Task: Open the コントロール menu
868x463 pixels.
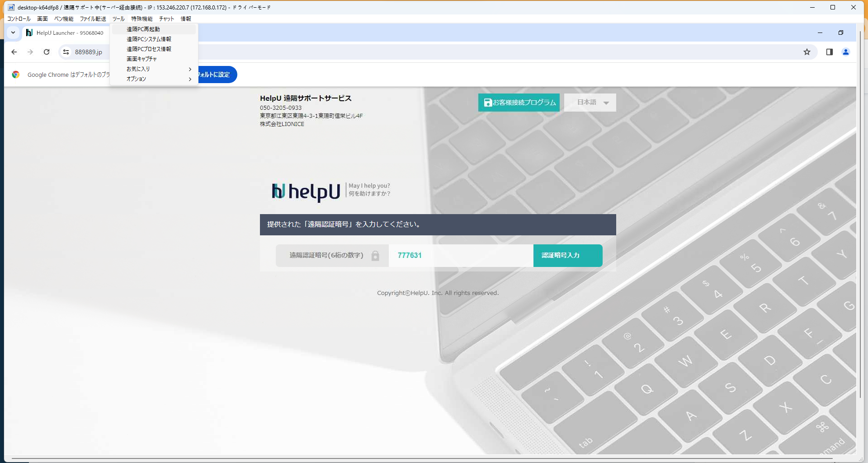Action: (x=19, y=19)
